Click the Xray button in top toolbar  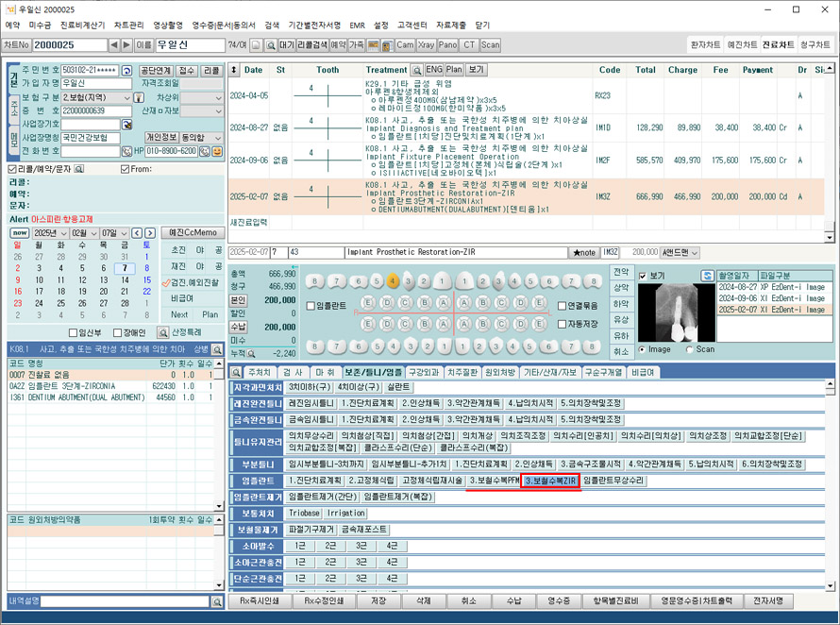[x=427, y=44]
